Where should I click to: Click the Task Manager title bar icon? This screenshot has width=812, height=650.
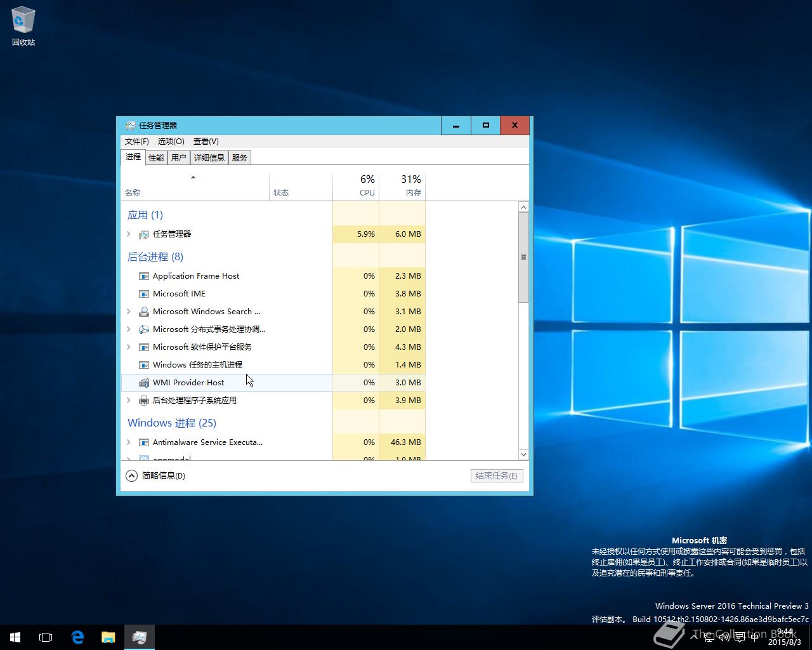pyautogui.click(x=131, y=126)
